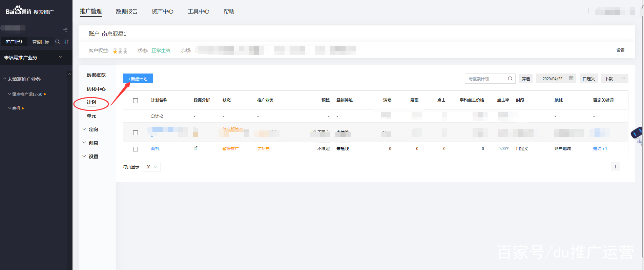Select the 营销目标 sidebar tab

(x=41, y=42)
